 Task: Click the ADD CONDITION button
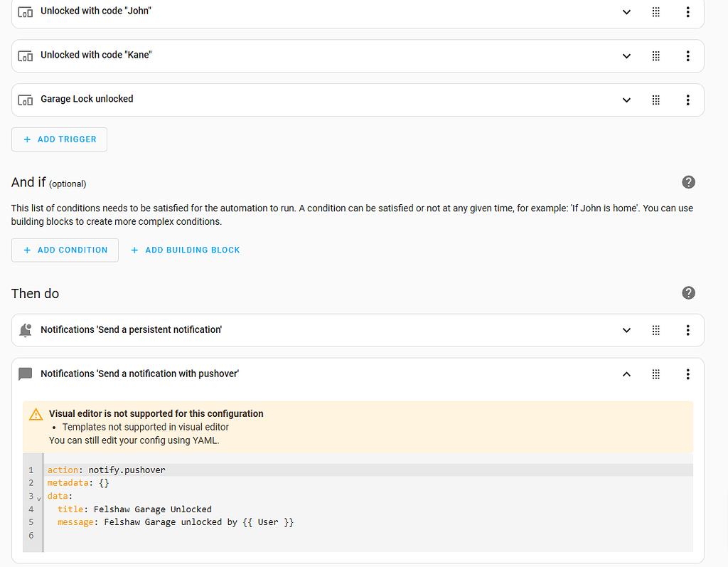click(65, 250)
